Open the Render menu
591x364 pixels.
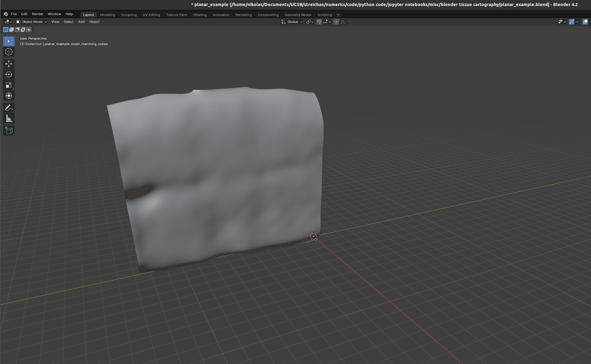[x=38, y=14]
